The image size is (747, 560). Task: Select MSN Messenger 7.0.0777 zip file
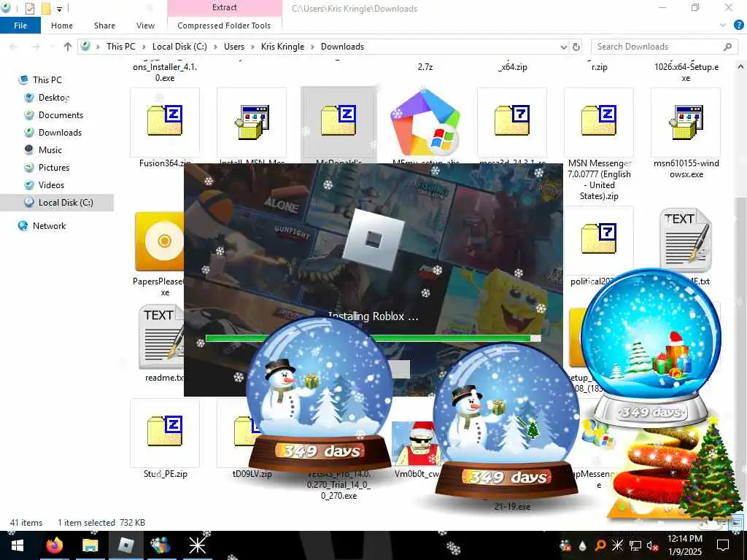tap(599, 121)
